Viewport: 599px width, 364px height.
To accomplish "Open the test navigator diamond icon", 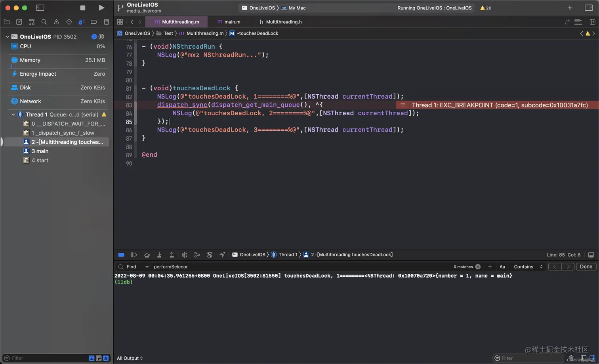I will 69,22.
